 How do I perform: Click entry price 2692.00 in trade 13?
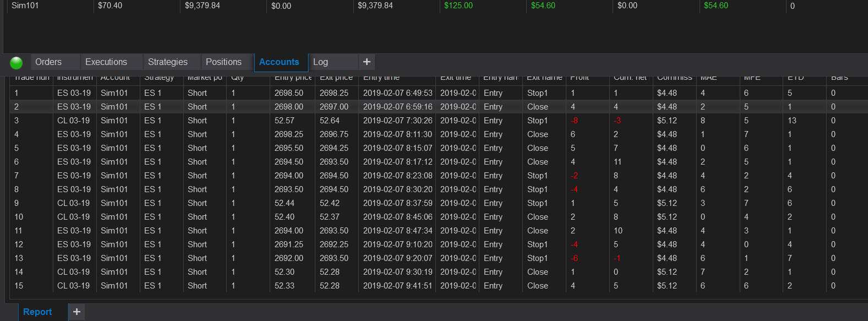(x=289, y=258)
